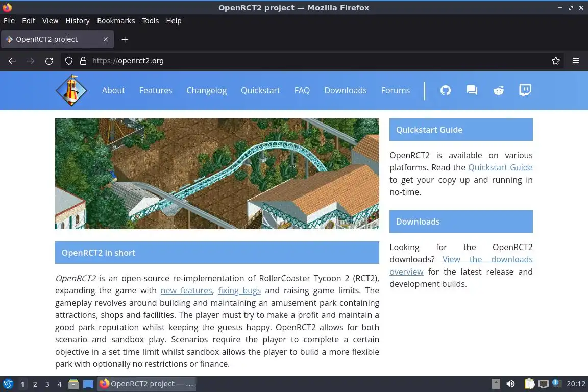Open the Edit menu
The height and width of the screenshot is (392, 588).
coord(29,21)
